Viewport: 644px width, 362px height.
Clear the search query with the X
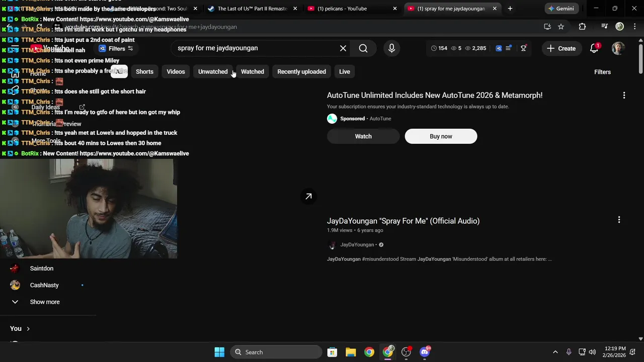tap(343, 48)
